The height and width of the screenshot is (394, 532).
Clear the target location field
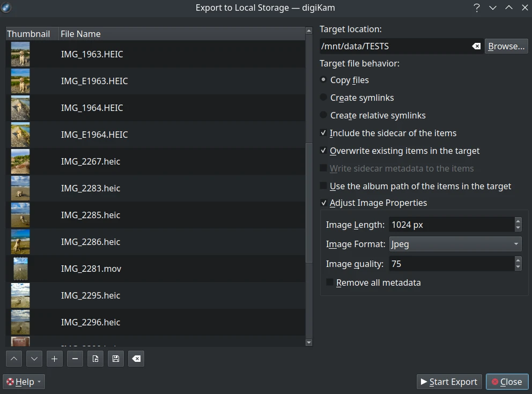click(476, 46)
